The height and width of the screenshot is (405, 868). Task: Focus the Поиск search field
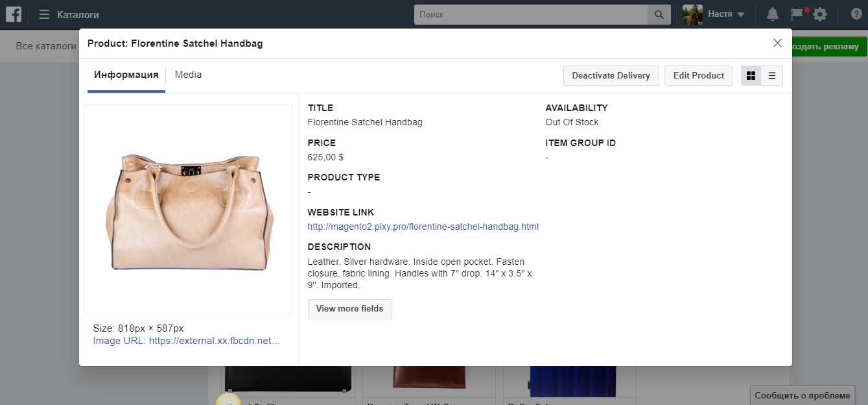[x=530, y=14]
